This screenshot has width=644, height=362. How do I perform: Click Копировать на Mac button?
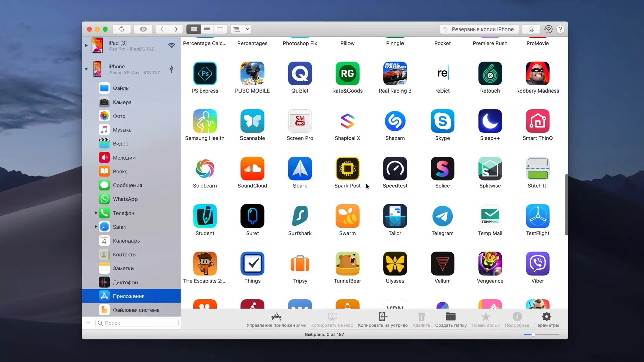(x=332, y=319)
